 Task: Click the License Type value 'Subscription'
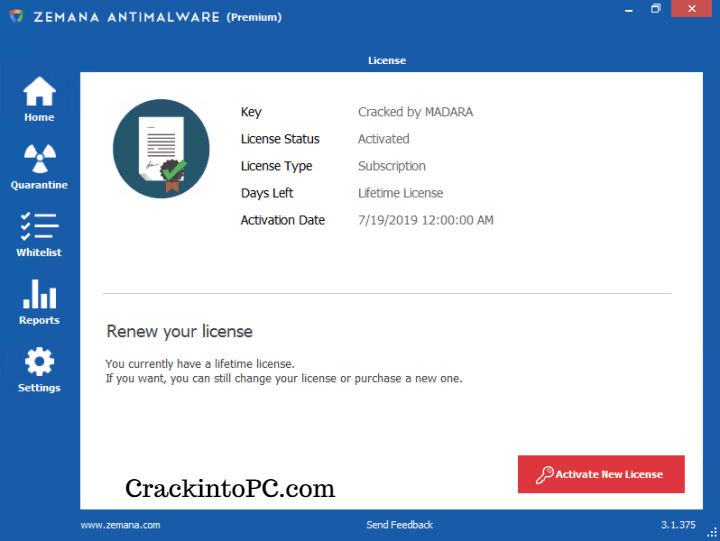[392, 166]
